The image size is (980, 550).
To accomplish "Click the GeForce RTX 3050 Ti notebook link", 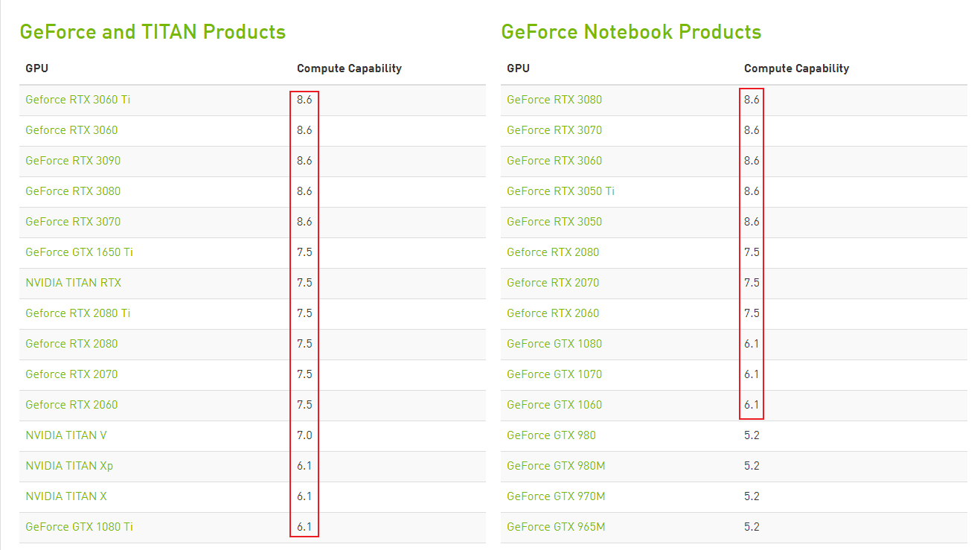I will point(561,191).
